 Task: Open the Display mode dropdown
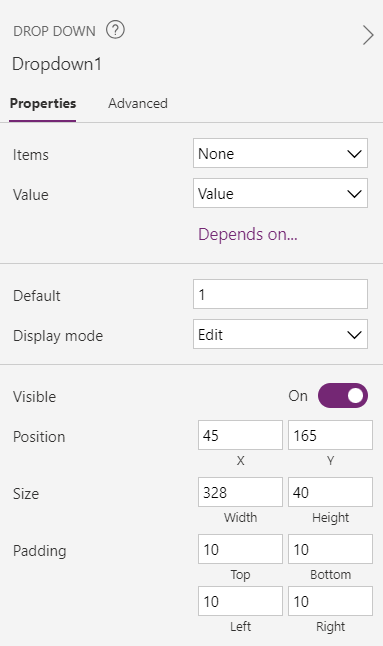[x=280, y=334]
